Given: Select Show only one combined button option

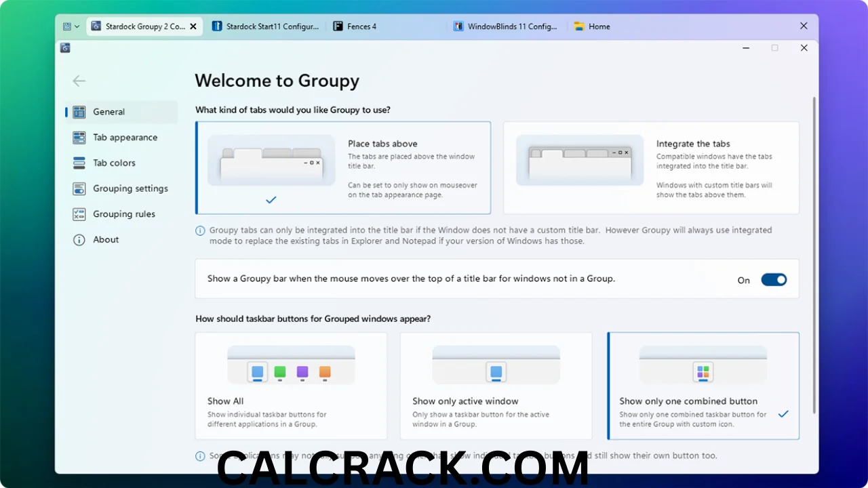Looking at the screenshot, I should coord(703,386).
